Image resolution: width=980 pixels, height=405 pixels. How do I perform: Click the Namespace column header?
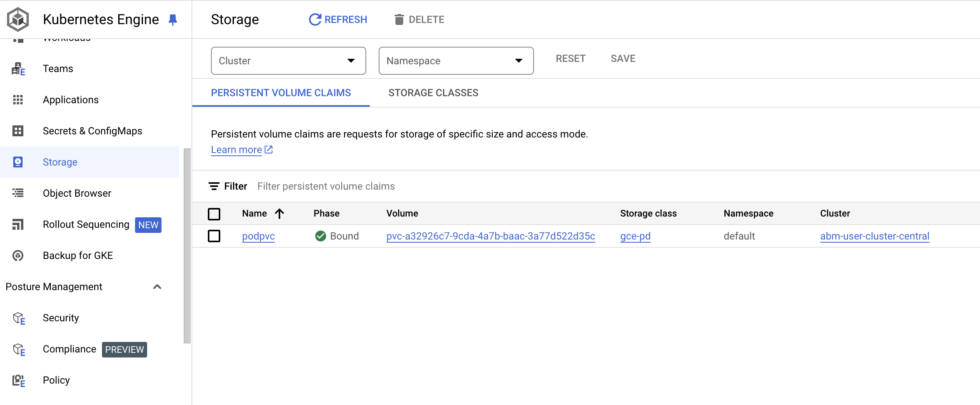click(x=748, y=213)
